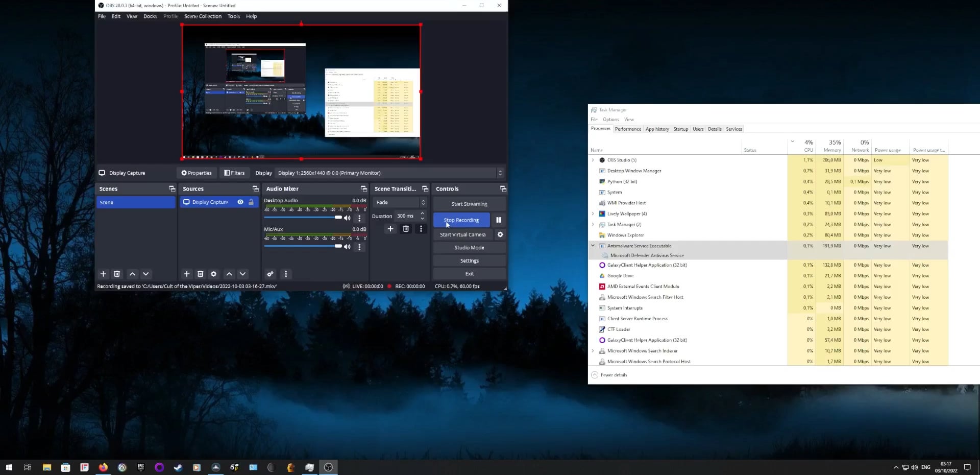
Task: Toggle Display Capture visibility eye icon
Action: [240, 202]
